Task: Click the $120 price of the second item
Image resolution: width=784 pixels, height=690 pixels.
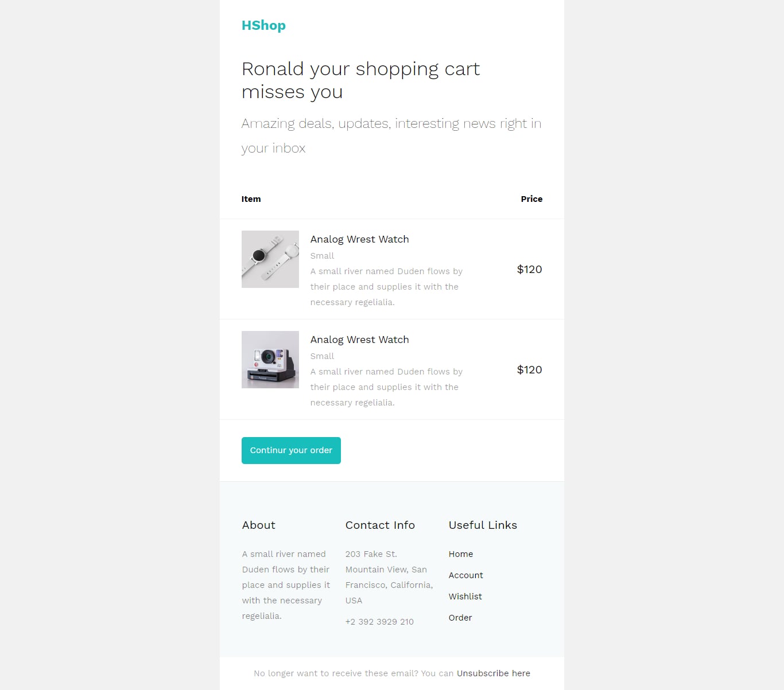Action: click(529, 370)
